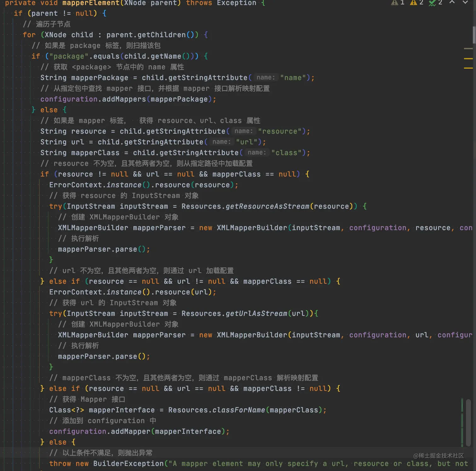This screenshot has height=471, width=476.
Task: Click ErrorContext.instance().resource(url) line
Action: tap(133, 292)
